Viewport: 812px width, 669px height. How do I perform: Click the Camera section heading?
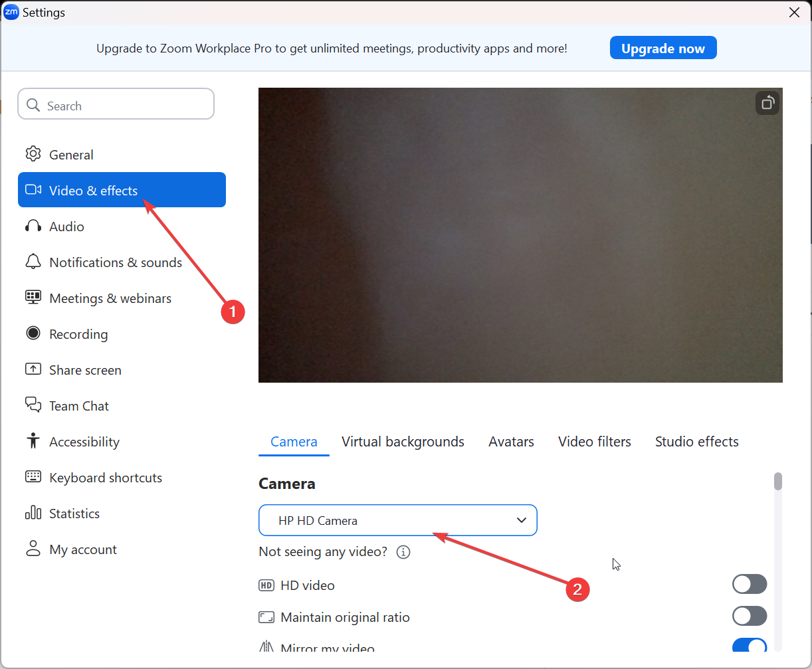[287, 484]
